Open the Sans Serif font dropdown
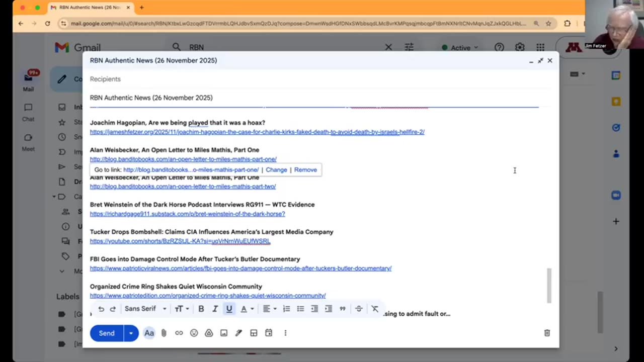This screenshot has height=362, width=644. click(x=145, y=309)
